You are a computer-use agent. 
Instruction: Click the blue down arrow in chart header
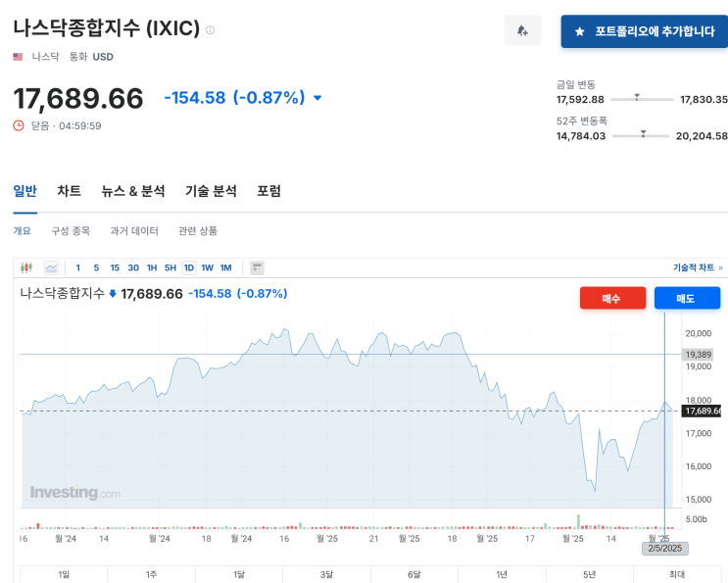tap(113, 293)
